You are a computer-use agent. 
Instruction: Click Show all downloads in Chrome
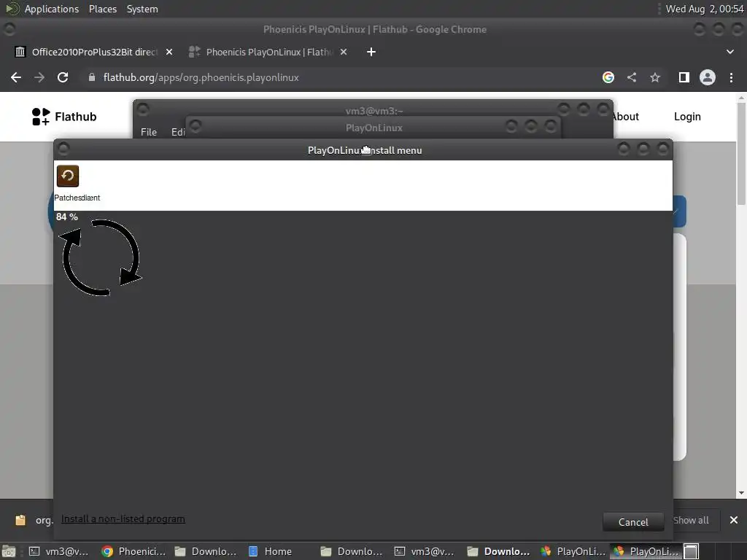click(x=691, y=520)
